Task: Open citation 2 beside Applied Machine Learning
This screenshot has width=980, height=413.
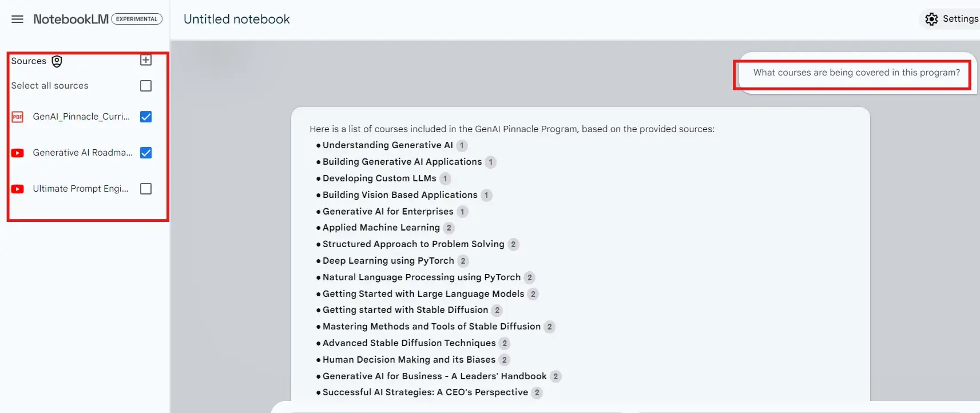Action: [449, 228]
